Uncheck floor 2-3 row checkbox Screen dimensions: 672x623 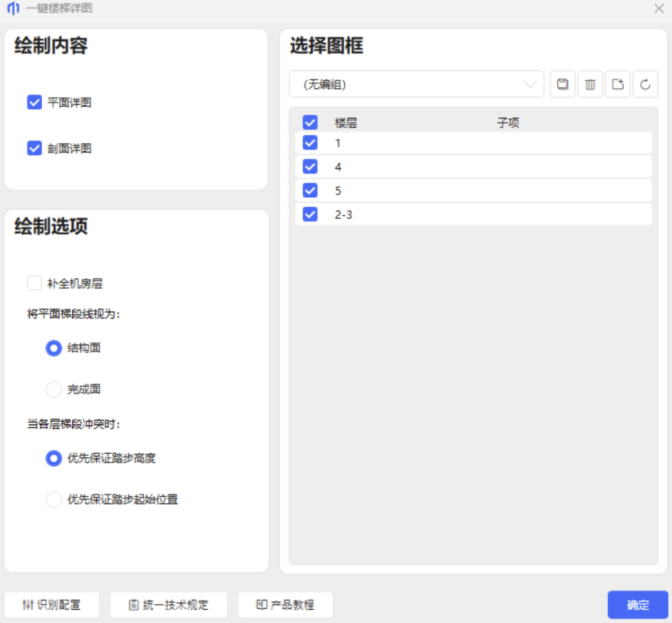[x=310, y=215]
